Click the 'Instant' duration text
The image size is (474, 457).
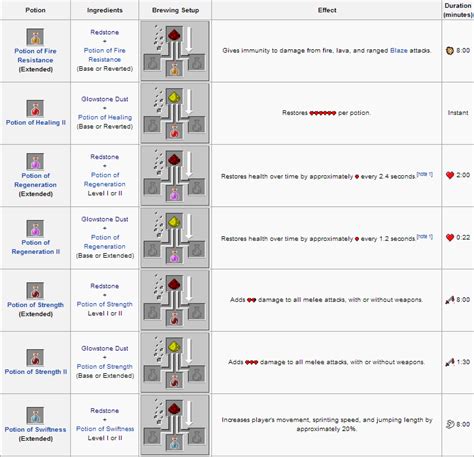(x=458, y=113)
